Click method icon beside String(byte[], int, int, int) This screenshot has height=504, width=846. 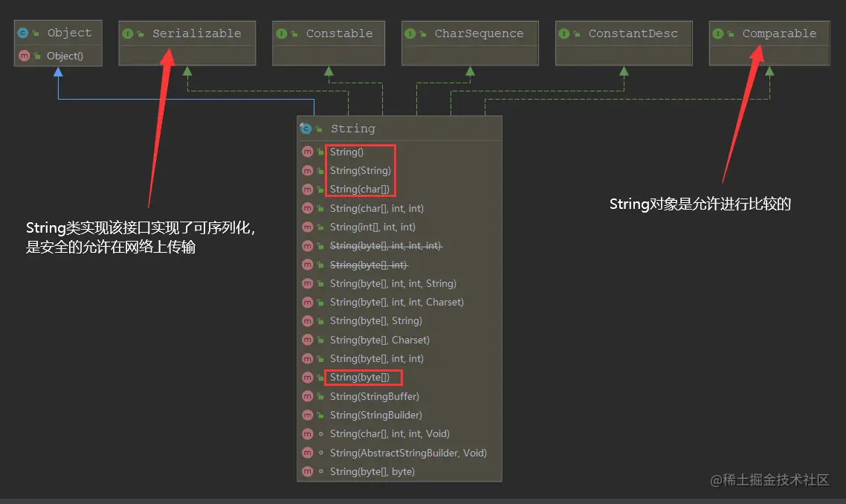[308, 246]
